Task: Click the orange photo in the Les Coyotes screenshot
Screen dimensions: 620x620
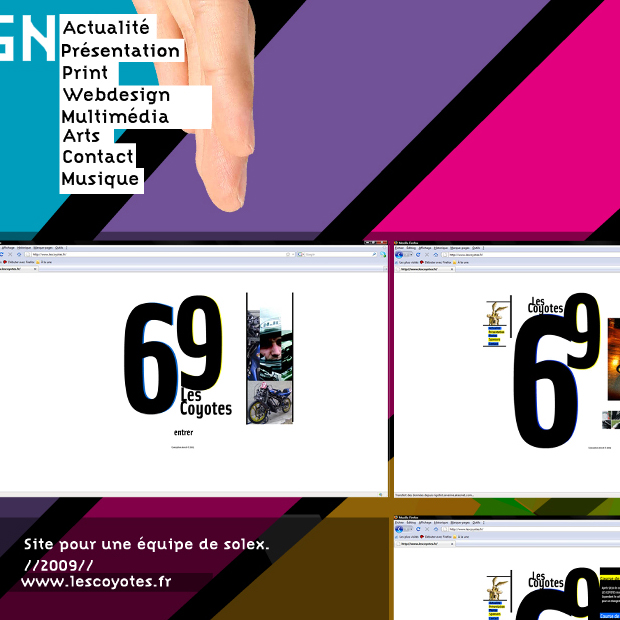Action: 614,359
